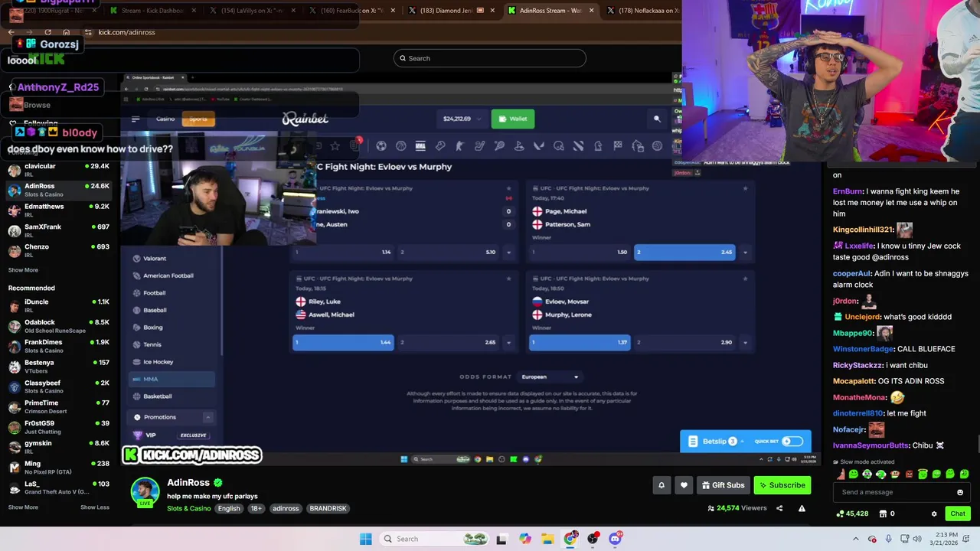Open Odablock channel in Recommended list
The width and height of the screenshot is (980, 551).
tap(58, 326)
